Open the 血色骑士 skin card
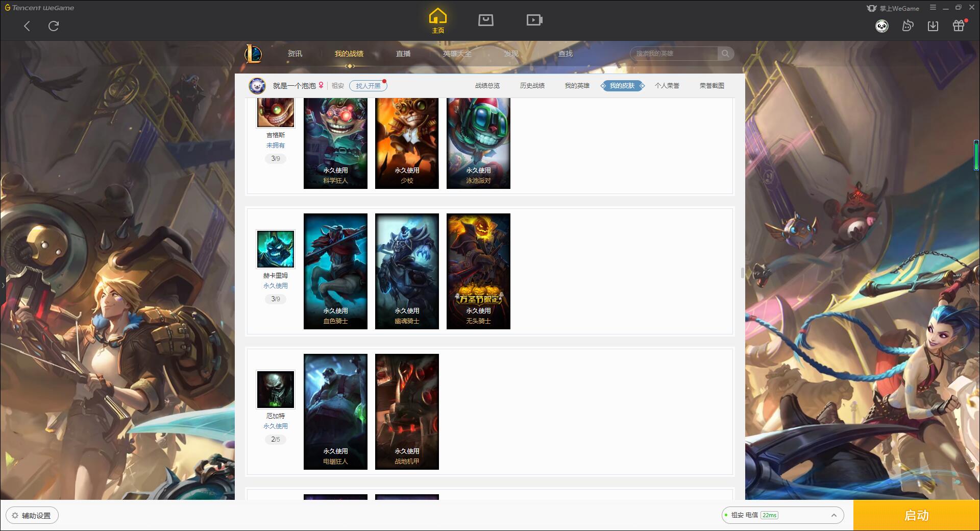The image size is (980, 531). click(335, 271)
